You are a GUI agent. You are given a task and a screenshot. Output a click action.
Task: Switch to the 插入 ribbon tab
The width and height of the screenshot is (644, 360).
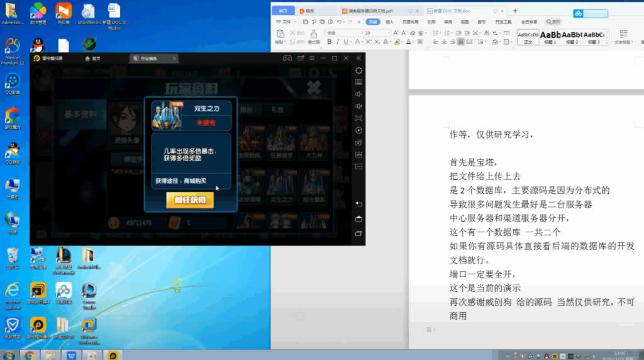[389, 21]
